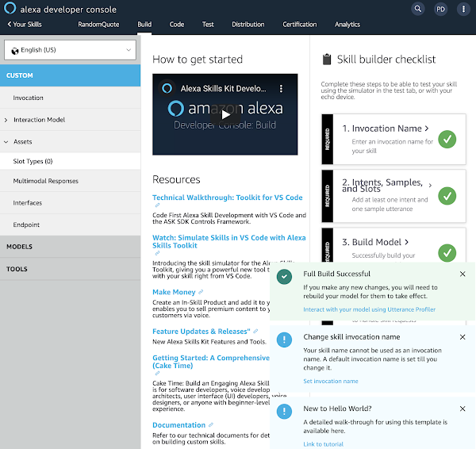This screenshot has width=476, height=449.
Task: Open Getting Started Cake Time link
Action: point(211,362)
